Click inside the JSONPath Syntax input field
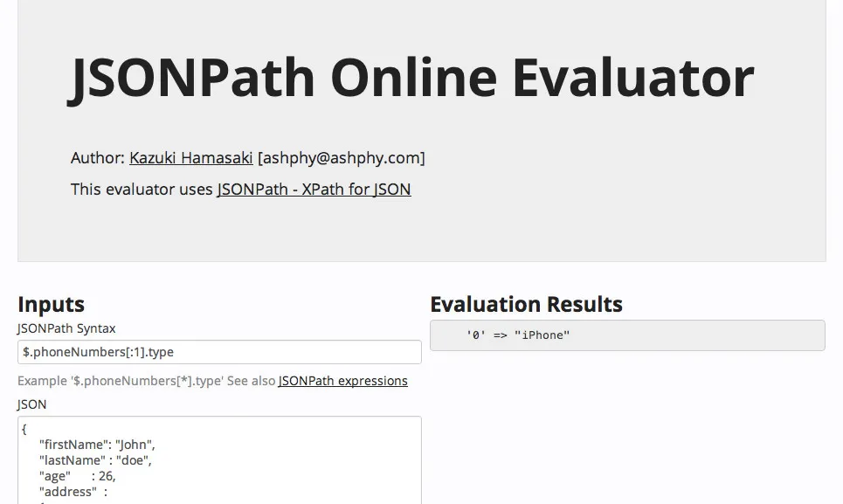843x504 pixels. click(218, 352)
